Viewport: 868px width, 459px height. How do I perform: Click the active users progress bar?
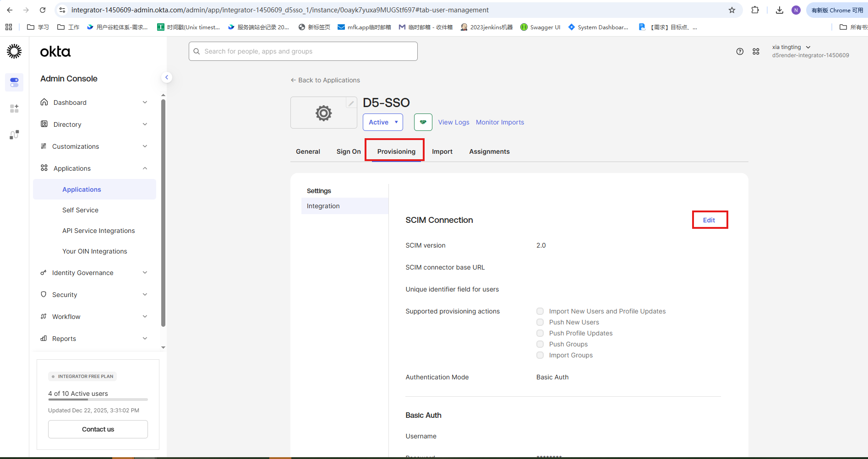pyautogui.click(x=98, y=400)
